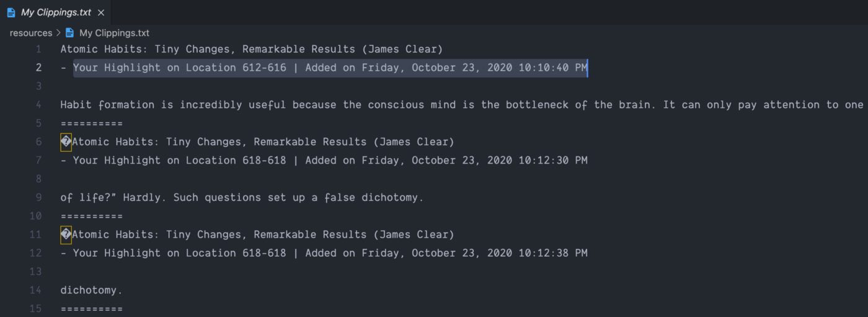The height and width of the screenshot is (317, 868).
Task: Click the word "Habit" starting line 4
Action: (x=76, y=105)
